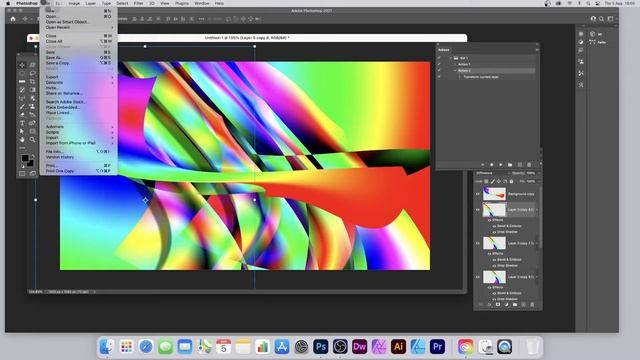Image resolution: width=640 pixels, height=360 pixels.
Task: Click record button in Actions panel
Action: (x=491, y=164)
